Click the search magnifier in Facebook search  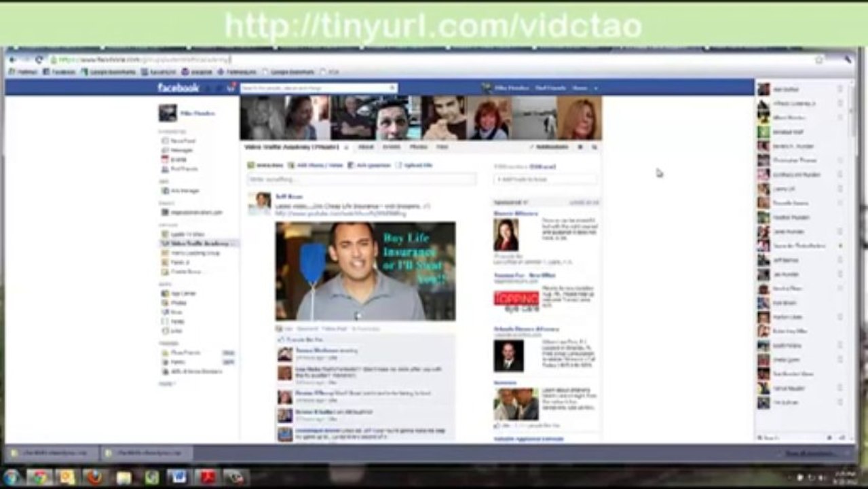(x=393, y=88)
